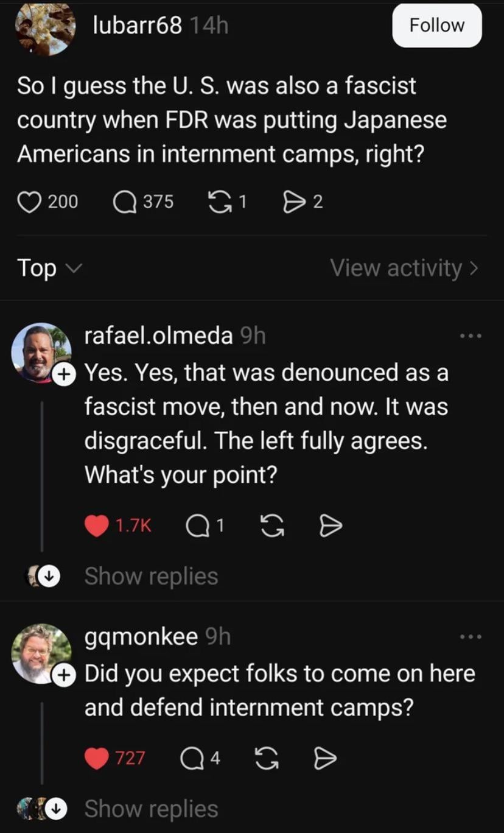Open comment replies on gqmonkee's reply
Screen dimensions: 504x833
[192, 758]
